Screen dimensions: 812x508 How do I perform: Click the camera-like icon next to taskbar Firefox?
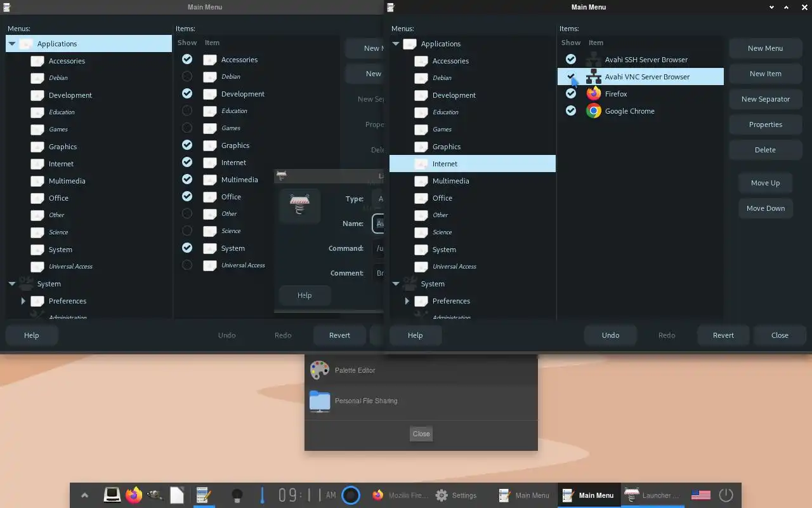tap(155, 495)
